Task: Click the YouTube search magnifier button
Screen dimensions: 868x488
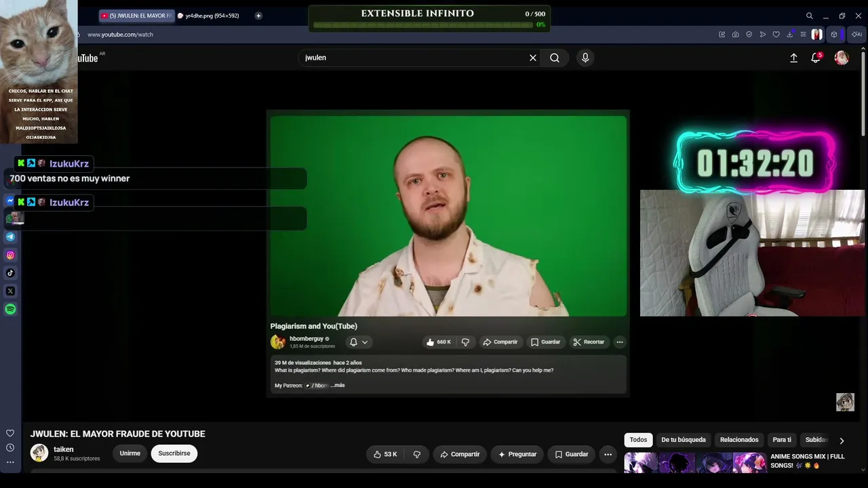Action: point(555,58)
